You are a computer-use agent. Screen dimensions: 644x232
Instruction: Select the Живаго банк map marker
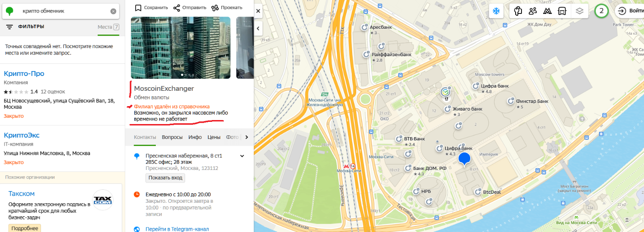click(x=447, y=109)
